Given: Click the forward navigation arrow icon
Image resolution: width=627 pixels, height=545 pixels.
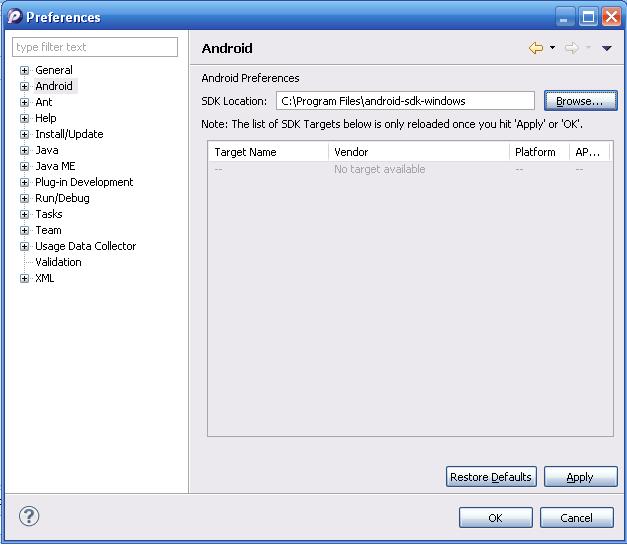Looking at the screenshot, I should tap(571, 48).
